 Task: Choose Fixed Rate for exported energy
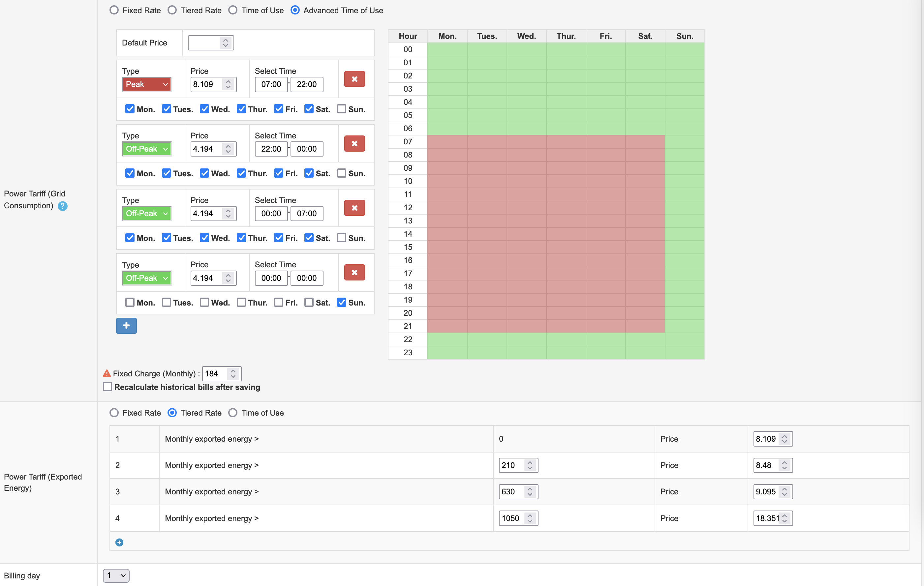coord(114,413)
